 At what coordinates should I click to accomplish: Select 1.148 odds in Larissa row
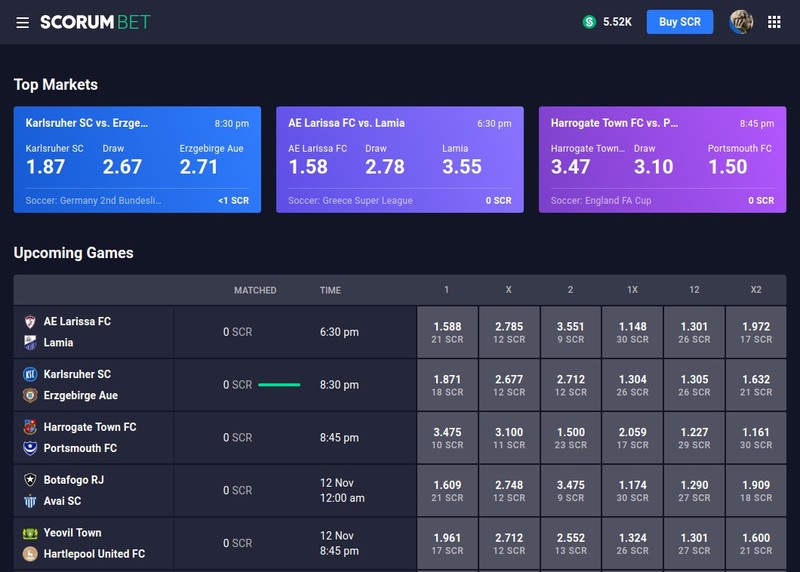coord(633,332)
